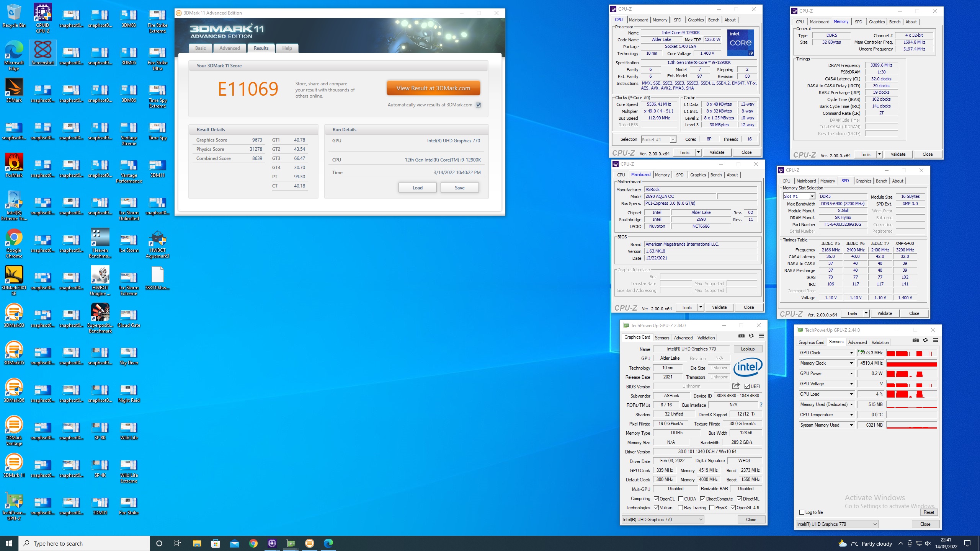Click Load button in Run Details
980x551 pixels.
[x=417, y=187]
